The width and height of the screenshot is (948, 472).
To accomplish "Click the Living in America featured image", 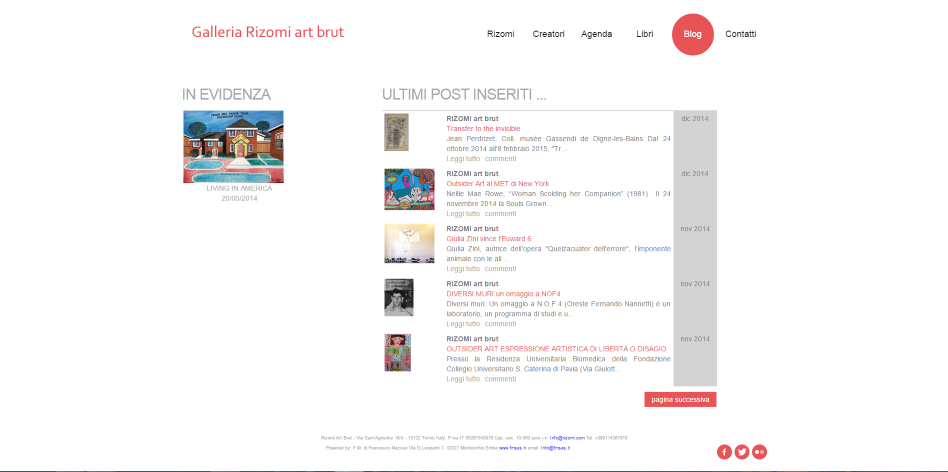I will click(233, 147).
